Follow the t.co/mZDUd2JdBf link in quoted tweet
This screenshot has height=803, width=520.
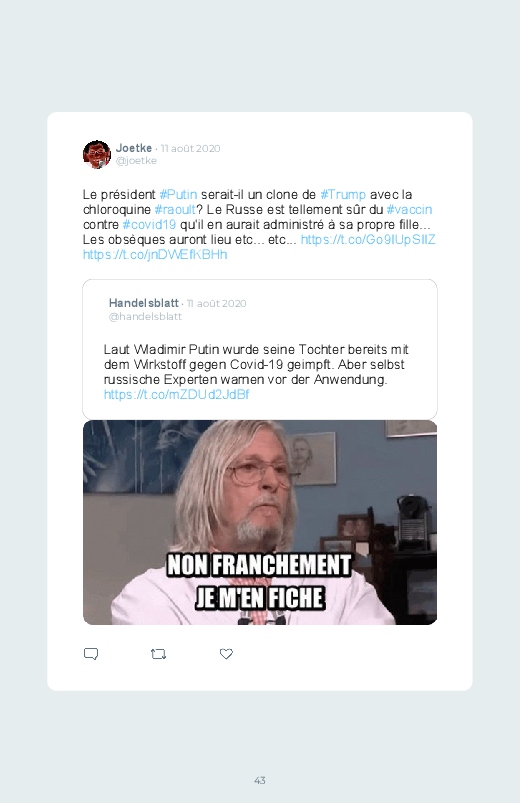[x=176, y=394]
